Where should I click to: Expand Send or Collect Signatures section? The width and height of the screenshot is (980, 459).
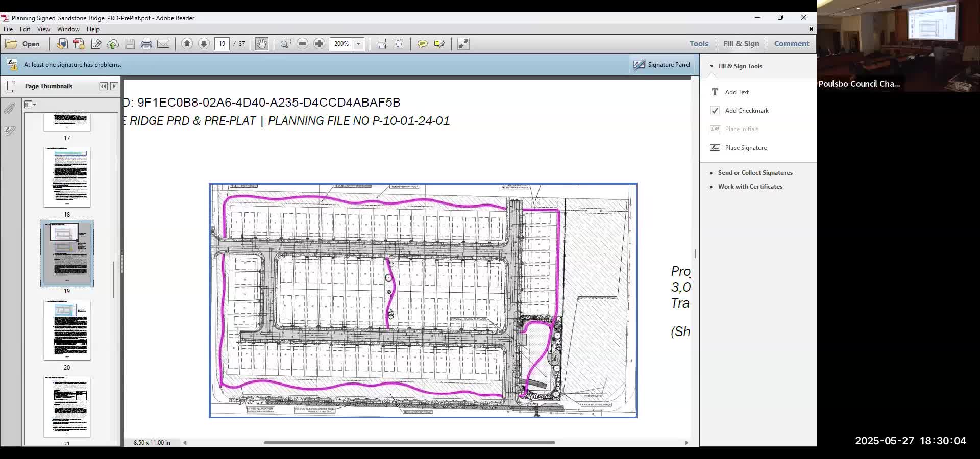coord(754,172)
